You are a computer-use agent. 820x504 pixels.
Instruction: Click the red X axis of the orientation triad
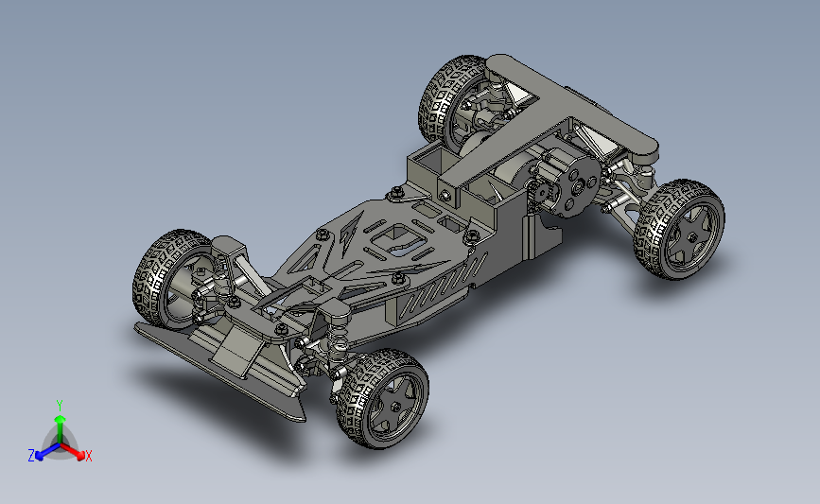coord(73,451)
